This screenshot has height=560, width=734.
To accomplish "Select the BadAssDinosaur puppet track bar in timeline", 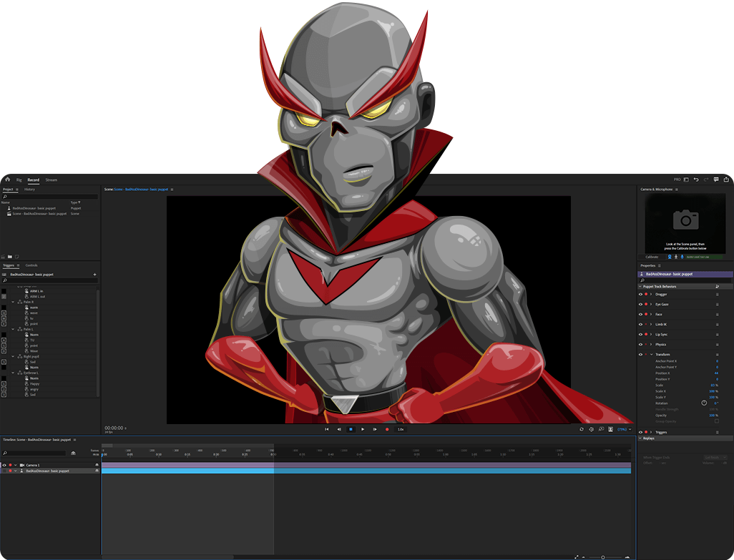I will 365,471.
